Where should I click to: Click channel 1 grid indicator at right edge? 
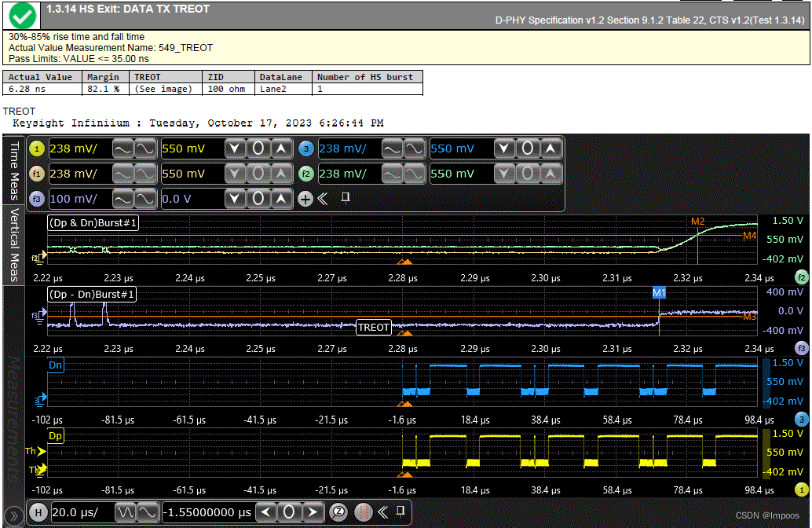point(802,489)
